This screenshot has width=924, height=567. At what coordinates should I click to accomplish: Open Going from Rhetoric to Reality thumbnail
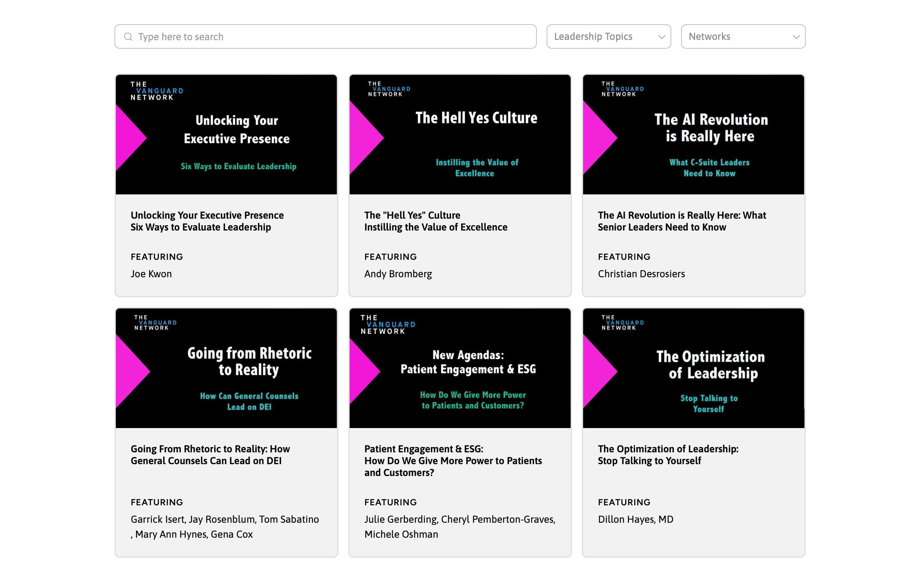227,368
